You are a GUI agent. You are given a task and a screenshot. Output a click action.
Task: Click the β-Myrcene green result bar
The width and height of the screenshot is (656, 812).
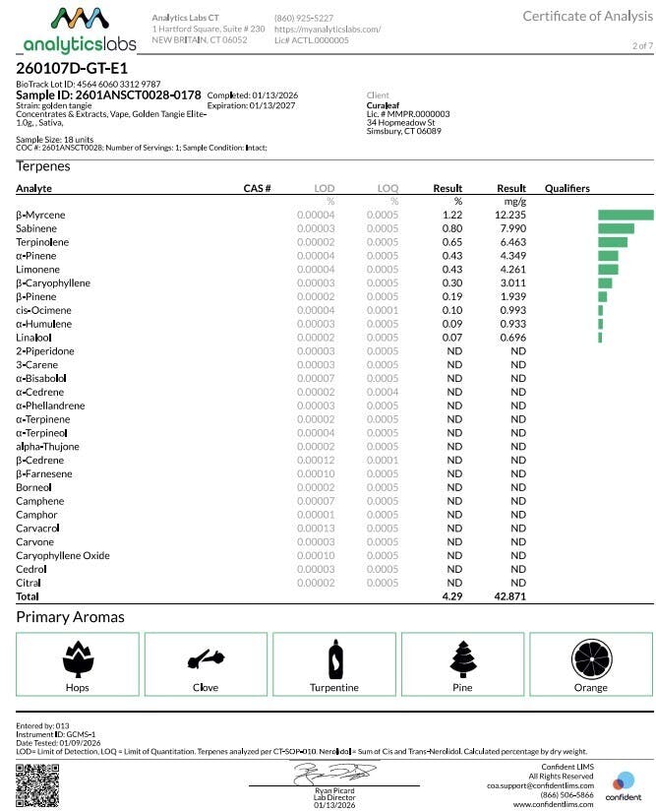tap(626, 215)
